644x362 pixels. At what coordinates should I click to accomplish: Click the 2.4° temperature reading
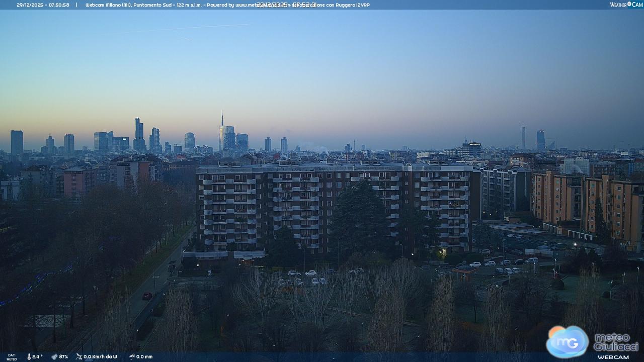click(38, 356)
